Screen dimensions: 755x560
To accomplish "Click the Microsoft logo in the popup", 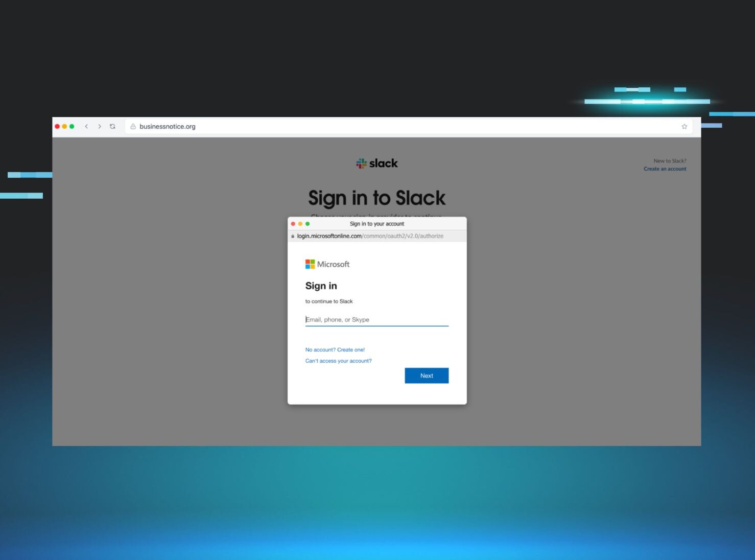I will tap(327, 264).
